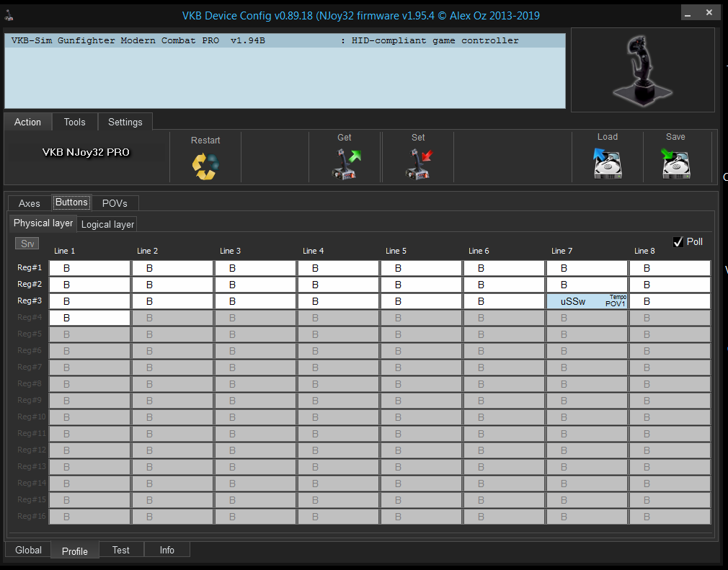Viewport: 728px width, 570px height.
Task: Toggle the Poll checkbox
Action: point(678,242)
